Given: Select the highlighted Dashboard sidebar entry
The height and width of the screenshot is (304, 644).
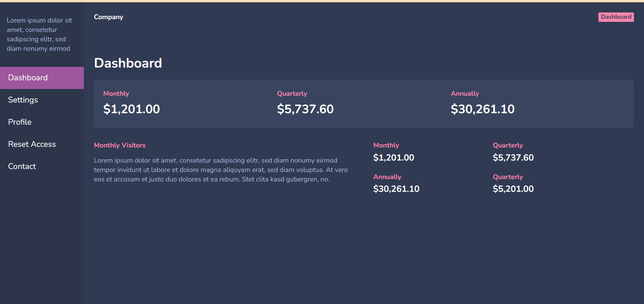Looking at the screenshot, I should pyautogui.click(x=28, y=78).
